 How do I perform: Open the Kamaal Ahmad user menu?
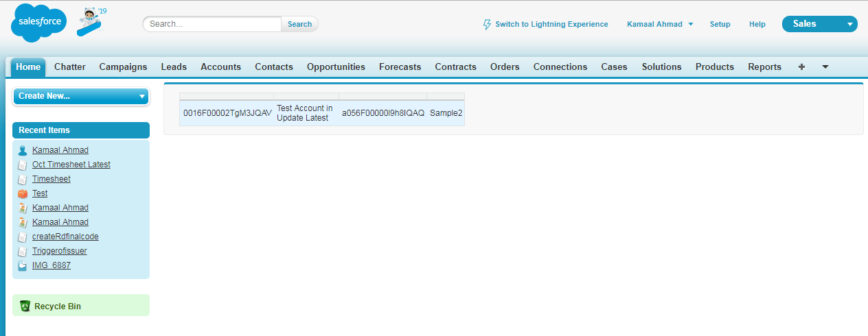pos(659,24)
